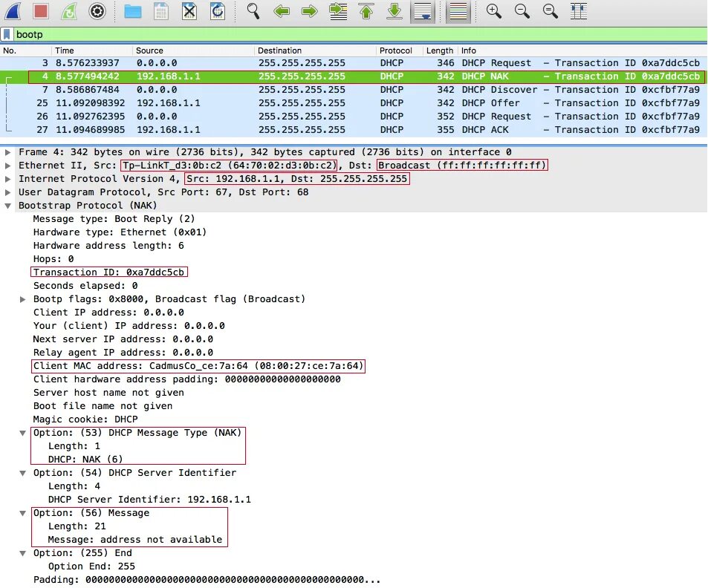This screenshot has width=708, height=588.
Task: Collapse Option 53 DHCP Message Type
Action: (22, 434)
